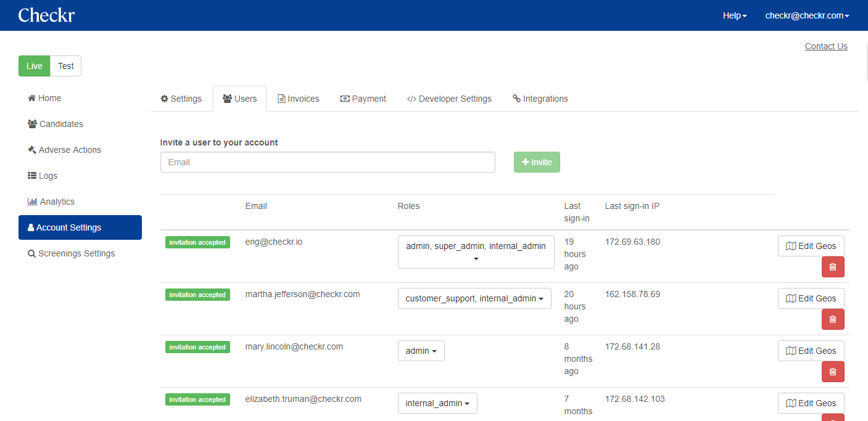Follow the Contact Us link
The width and height of the screenshot is (868, 421).
(825, 46)
